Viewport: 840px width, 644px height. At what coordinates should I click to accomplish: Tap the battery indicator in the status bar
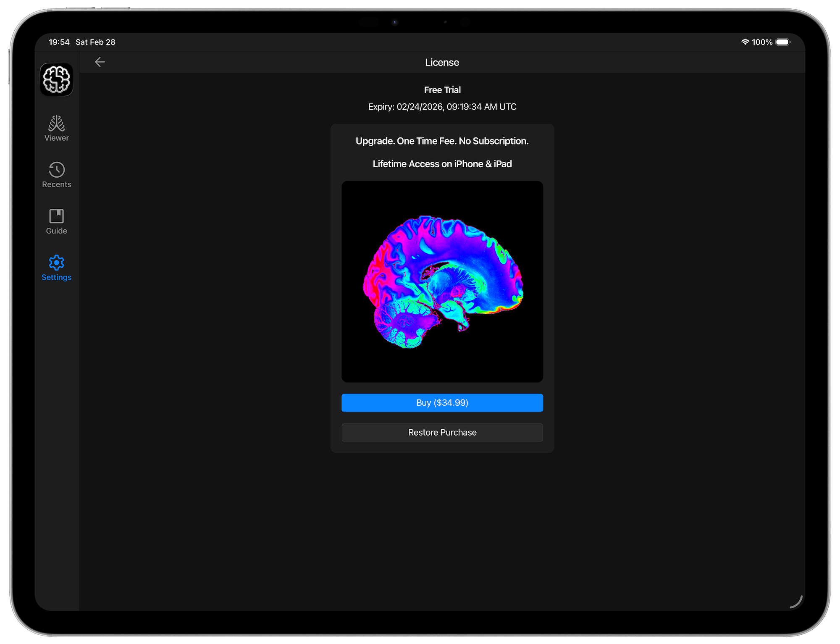(782, 42)
